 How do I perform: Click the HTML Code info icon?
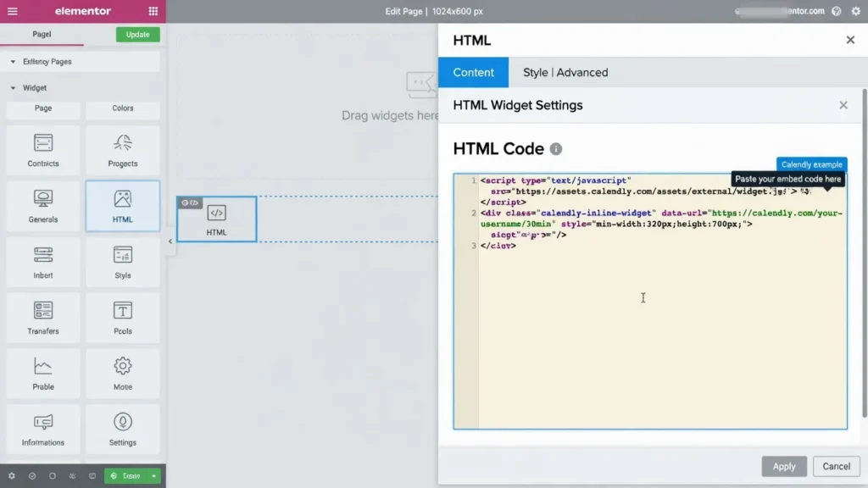[556, 149]
